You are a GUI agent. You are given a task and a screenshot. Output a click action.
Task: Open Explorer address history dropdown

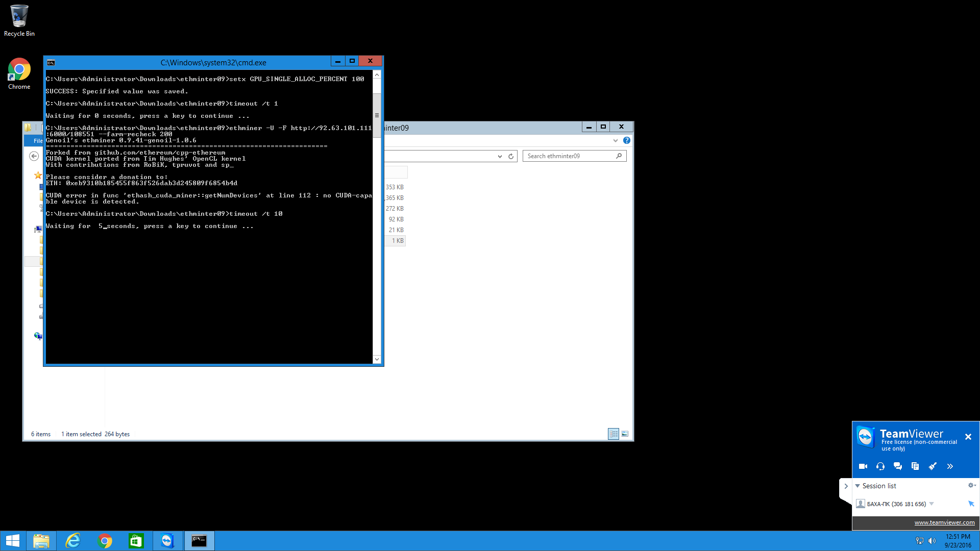click(500, 157)
